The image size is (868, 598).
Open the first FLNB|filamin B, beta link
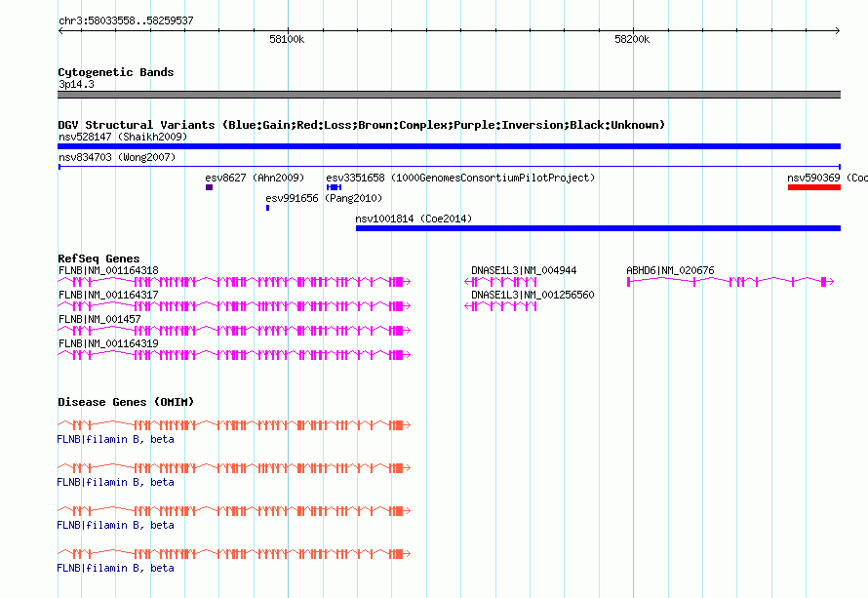pyautogui.click(x=116, y=439)
